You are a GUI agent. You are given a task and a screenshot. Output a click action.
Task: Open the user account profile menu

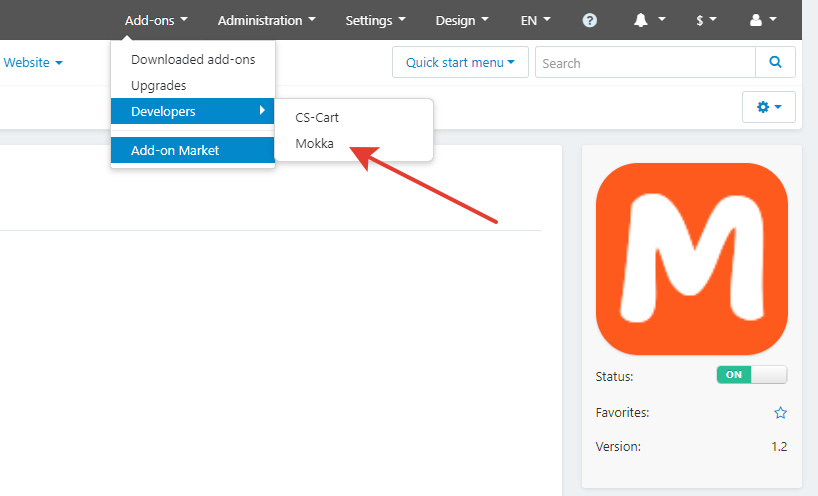(x=763, y=20)
